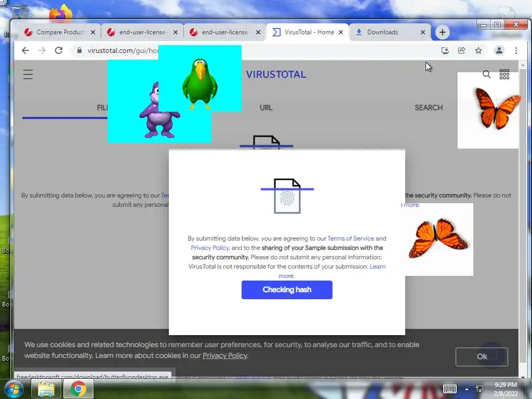Select the URL scan tab
This screenshot has height=399, width=532.
(266, 108)
